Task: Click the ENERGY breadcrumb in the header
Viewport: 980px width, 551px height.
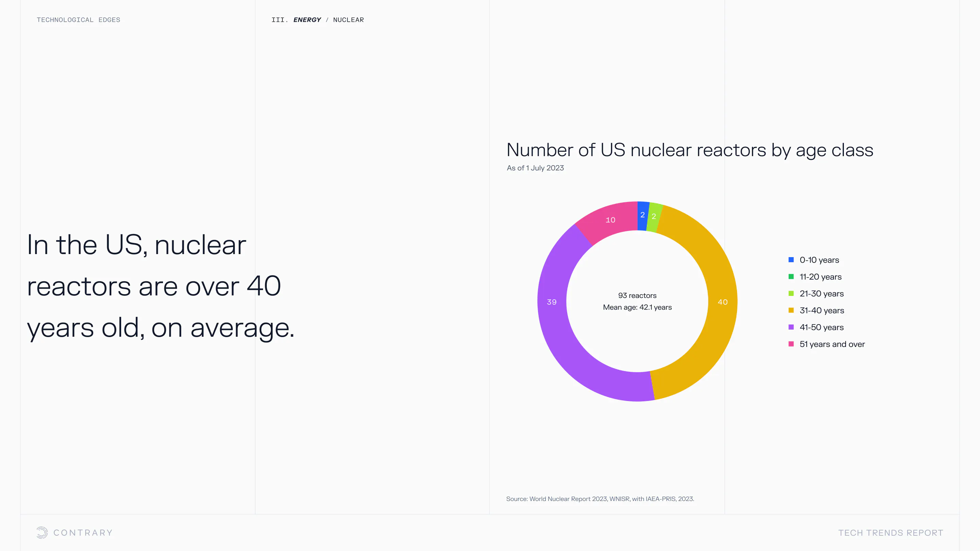Action: [x=307, y=20]
